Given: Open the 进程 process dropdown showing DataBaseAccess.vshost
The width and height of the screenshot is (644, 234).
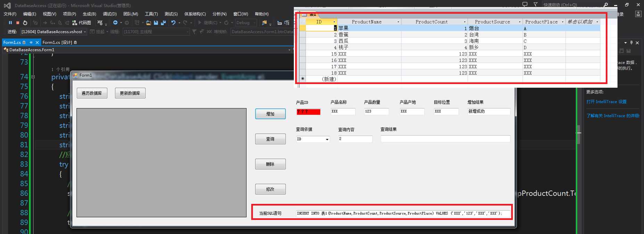Looking at the screenshot, I should 53,32.
